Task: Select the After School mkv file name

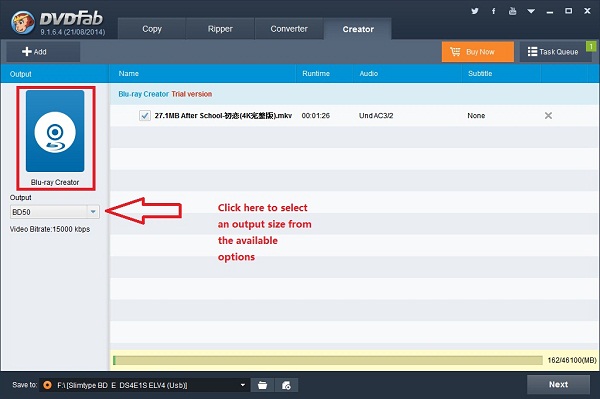Action: (x=223, y=116)
